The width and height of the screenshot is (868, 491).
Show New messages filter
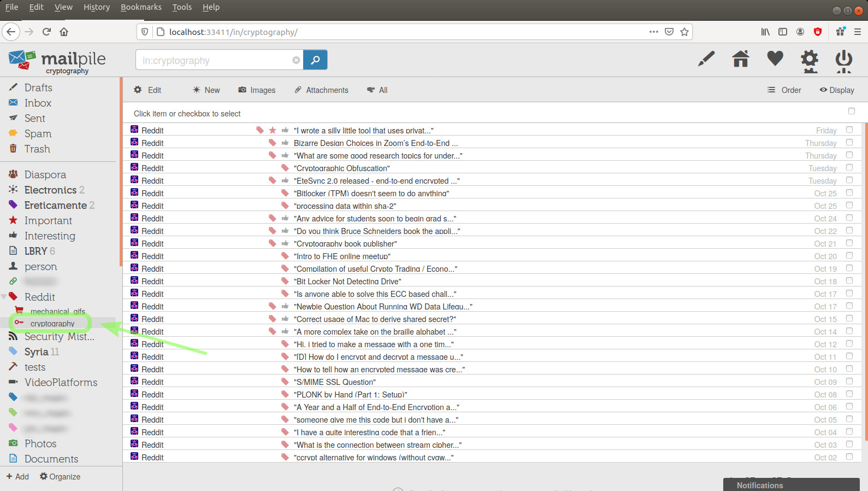pos(206,90)
